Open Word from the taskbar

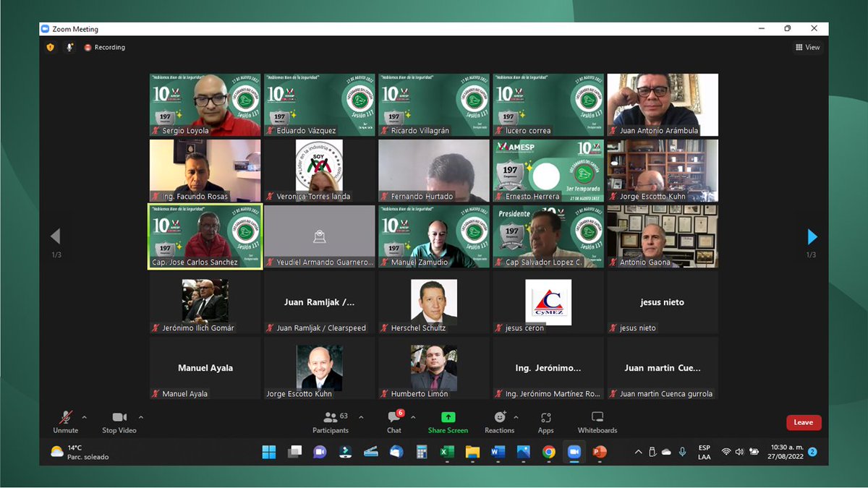(498, 452)
